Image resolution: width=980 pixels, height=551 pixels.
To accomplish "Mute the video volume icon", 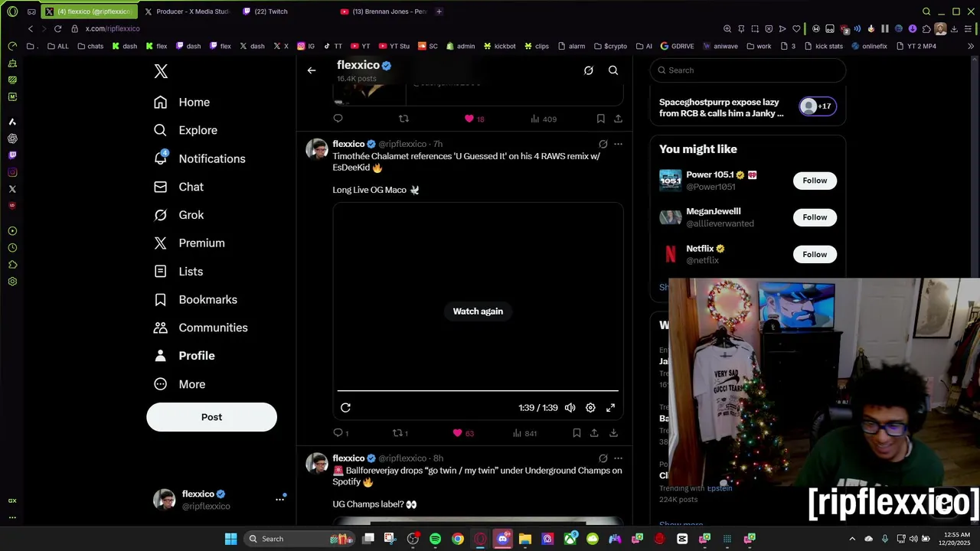I will click(570, 408).
